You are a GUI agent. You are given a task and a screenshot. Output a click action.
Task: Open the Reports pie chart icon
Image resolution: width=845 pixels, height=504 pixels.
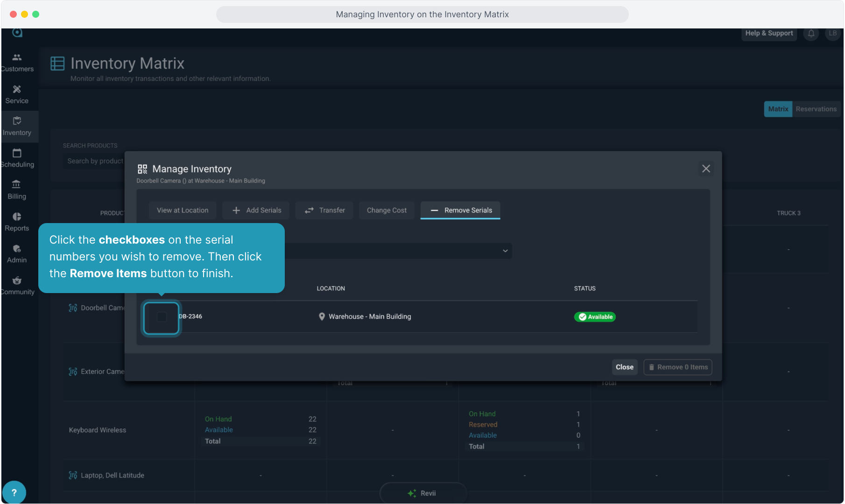(17, 217)
